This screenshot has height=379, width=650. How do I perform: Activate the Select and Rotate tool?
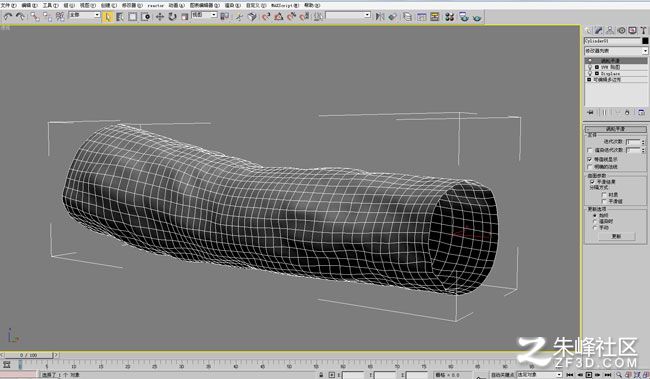coord(172,17)
